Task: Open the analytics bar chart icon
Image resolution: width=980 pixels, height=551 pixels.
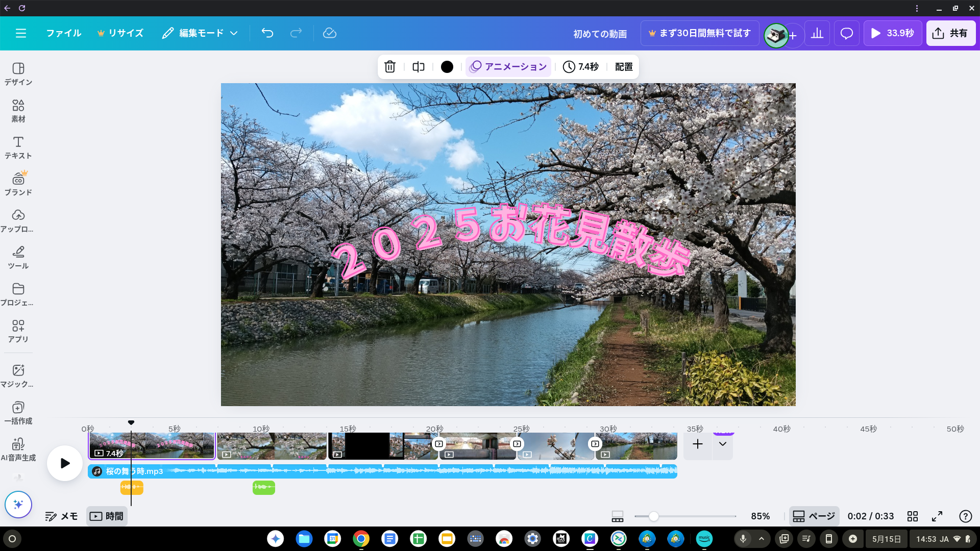Action: coord(817,33)
